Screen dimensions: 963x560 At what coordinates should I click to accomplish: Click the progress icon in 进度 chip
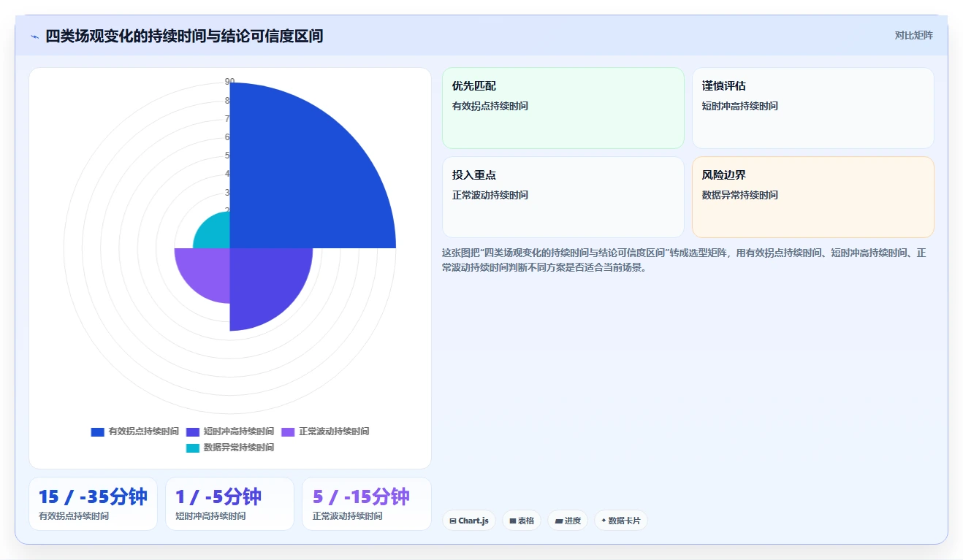click(x=559, y=521)
